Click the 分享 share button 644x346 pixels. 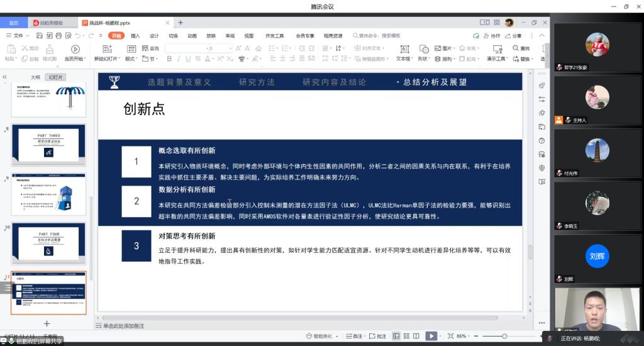(513, 36)
